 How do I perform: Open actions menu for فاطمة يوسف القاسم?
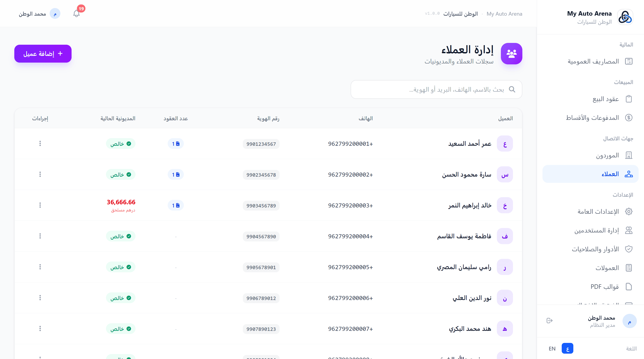[40, 236]
